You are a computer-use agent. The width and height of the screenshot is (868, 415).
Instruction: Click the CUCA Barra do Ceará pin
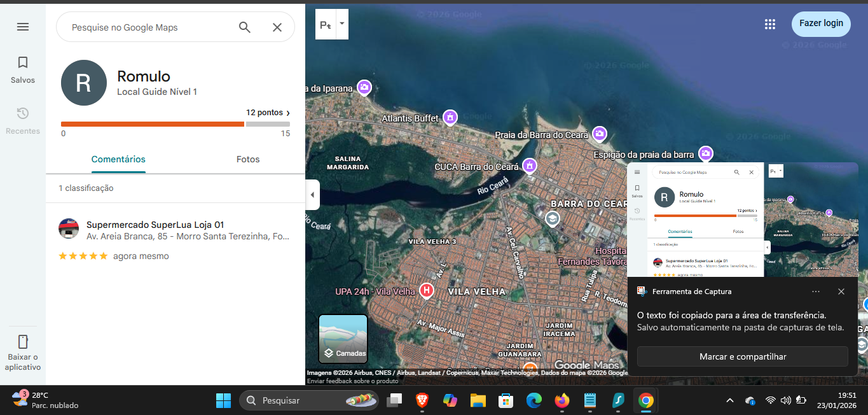[x=529, y=165]
